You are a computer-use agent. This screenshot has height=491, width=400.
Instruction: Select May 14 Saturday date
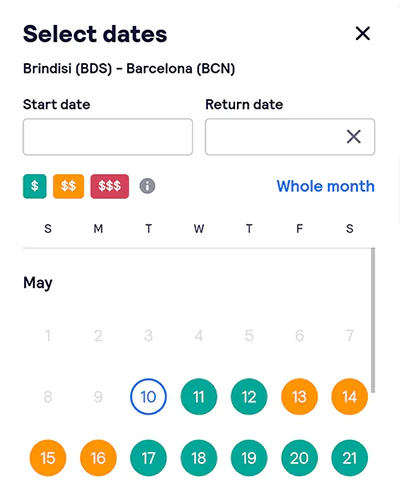click(x=350, y=397)
